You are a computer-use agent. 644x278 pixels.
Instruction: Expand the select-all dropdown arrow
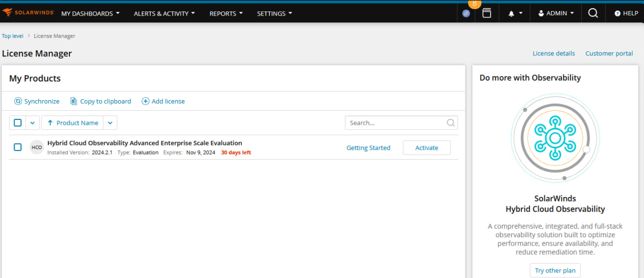32,123
